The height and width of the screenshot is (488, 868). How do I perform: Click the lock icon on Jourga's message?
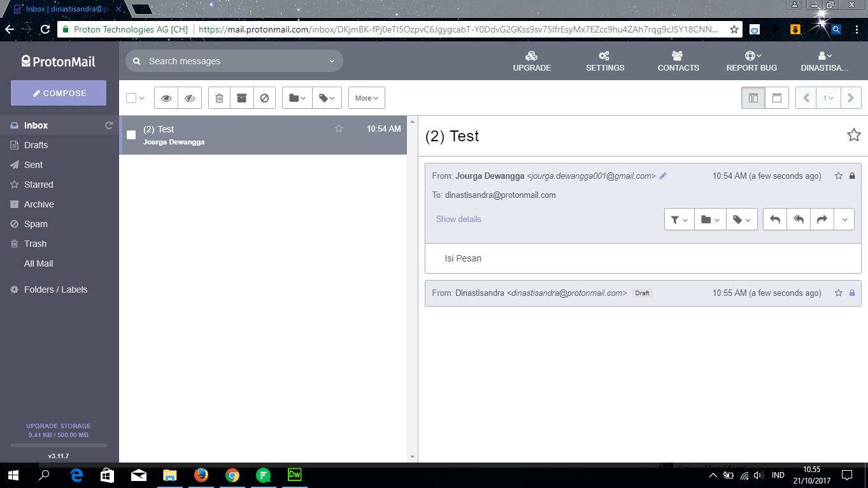852,176
